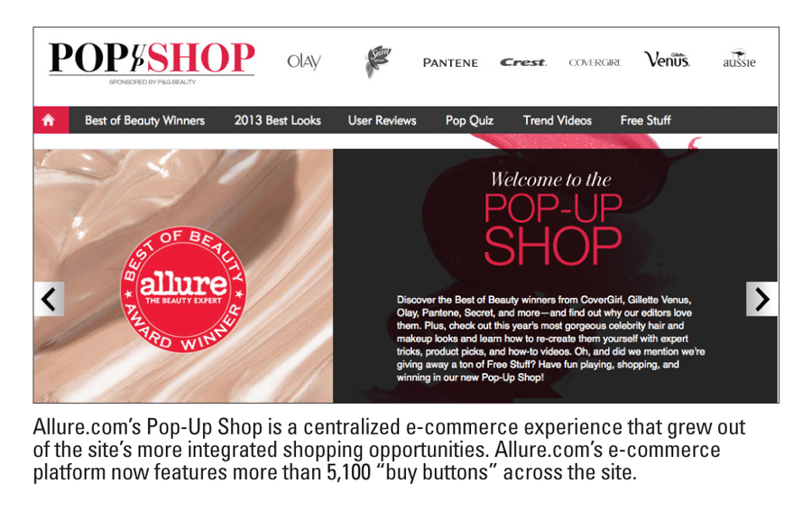The width and height of the screenshot is (812, 512).
Task: Advance carousel with right arrow
Action: (761, 299)
